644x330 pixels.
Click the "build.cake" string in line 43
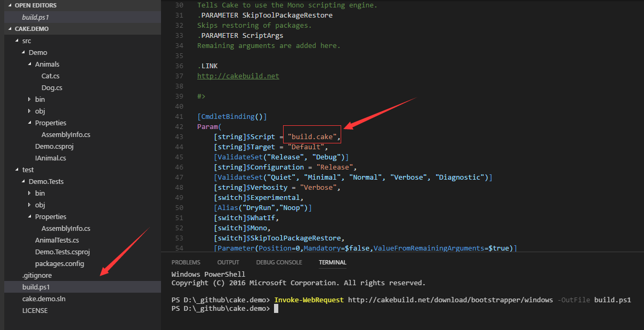tap(312, 137)
